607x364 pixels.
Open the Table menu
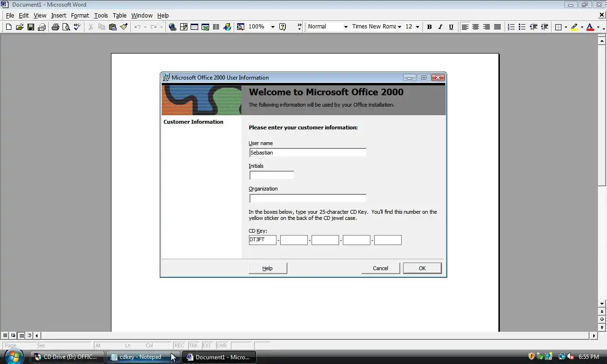pyautogui.click(x=120, y=16)
